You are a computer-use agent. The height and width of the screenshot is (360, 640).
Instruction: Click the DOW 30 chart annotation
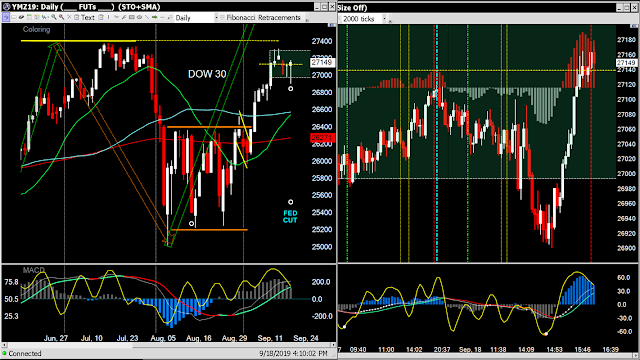pyautogui.click(x=207, y=74)
